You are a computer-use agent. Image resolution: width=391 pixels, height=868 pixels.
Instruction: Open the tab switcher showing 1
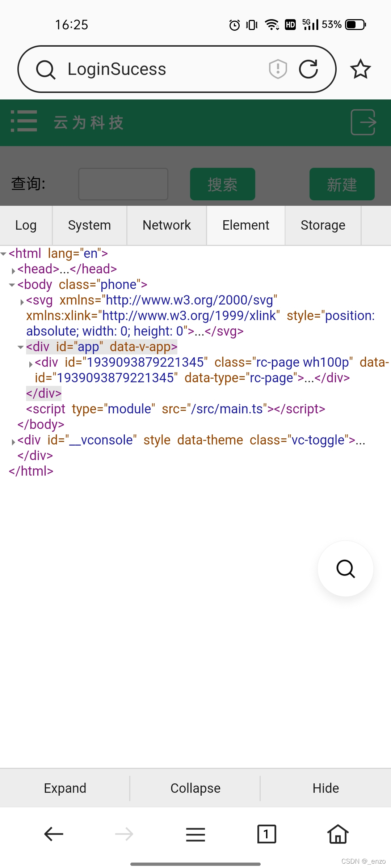(x=267, y=834)
